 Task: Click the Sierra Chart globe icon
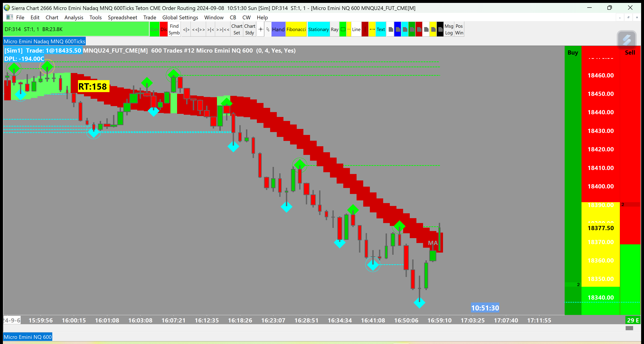click(7, 8)
